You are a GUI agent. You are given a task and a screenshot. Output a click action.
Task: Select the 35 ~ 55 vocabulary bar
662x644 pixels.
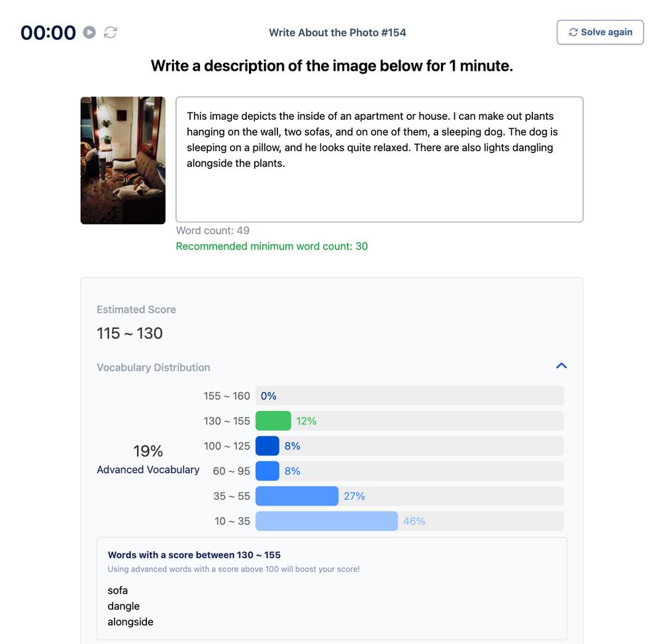297,496
